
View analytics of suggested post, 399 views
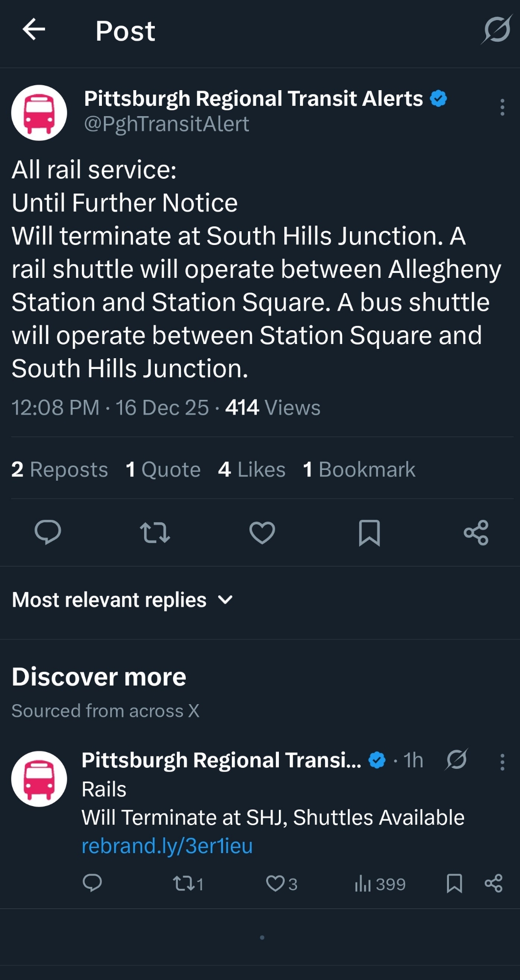tap(380, 883)
